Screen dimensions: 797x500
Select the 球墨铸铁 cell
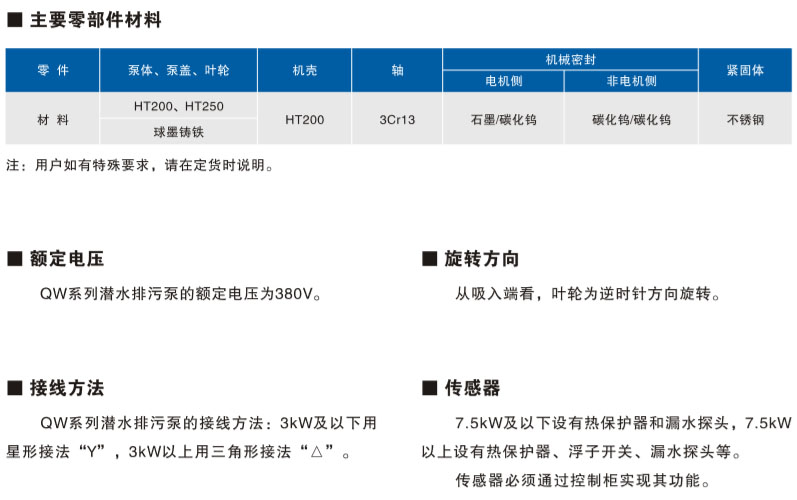click(178, 131)
